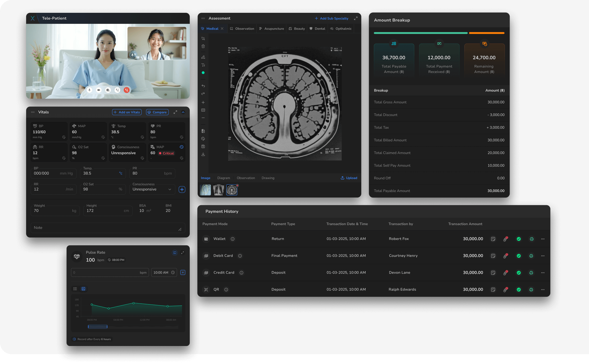End the call with red hang-up button
589x364 pixels.
click(127, 90)
